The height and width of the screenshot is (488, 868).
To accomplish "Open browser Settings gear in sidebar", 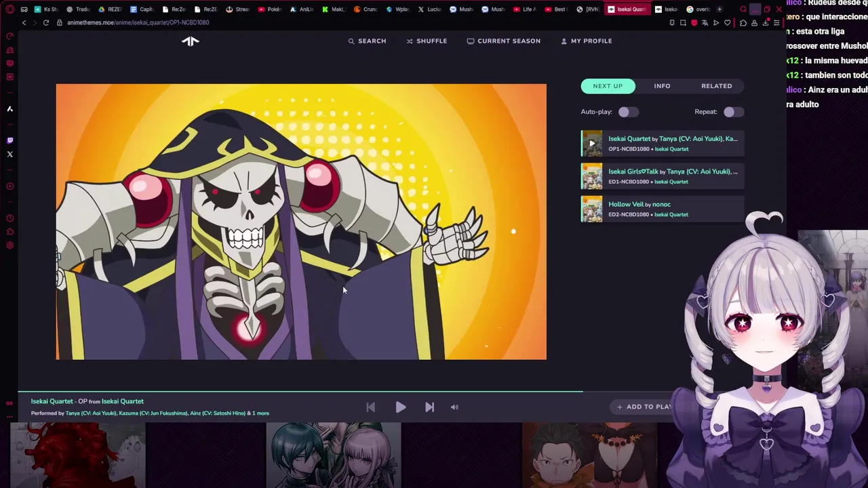I will tap(9, 245).
